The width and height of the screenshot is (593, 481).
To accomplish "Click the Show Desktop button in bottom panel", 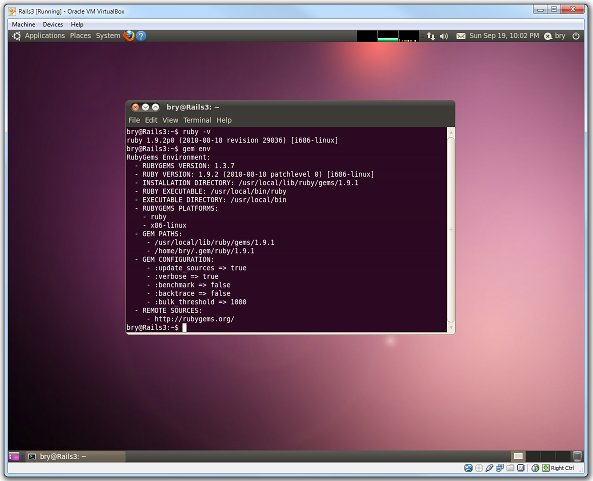I will [x=14, y=456].
